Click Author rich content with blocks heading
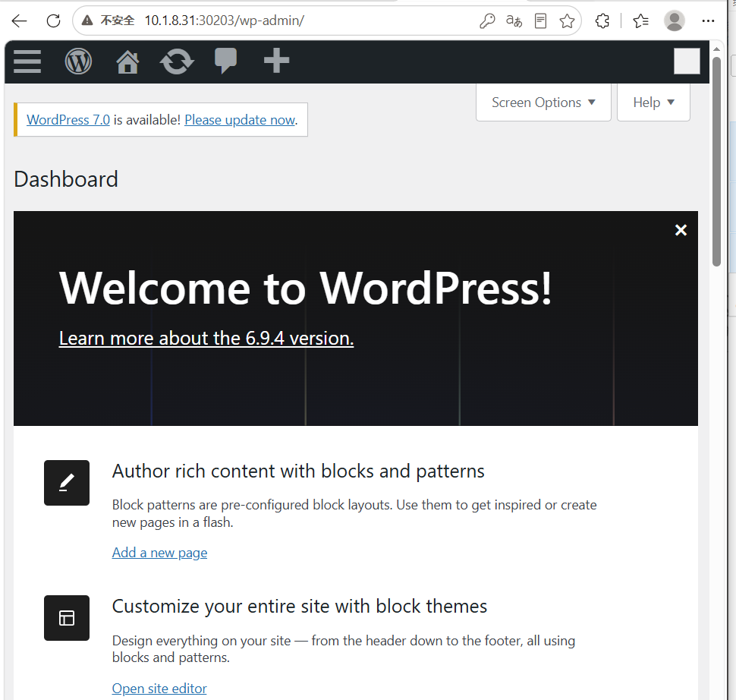The image size is (736, 700). pos(298,471)
